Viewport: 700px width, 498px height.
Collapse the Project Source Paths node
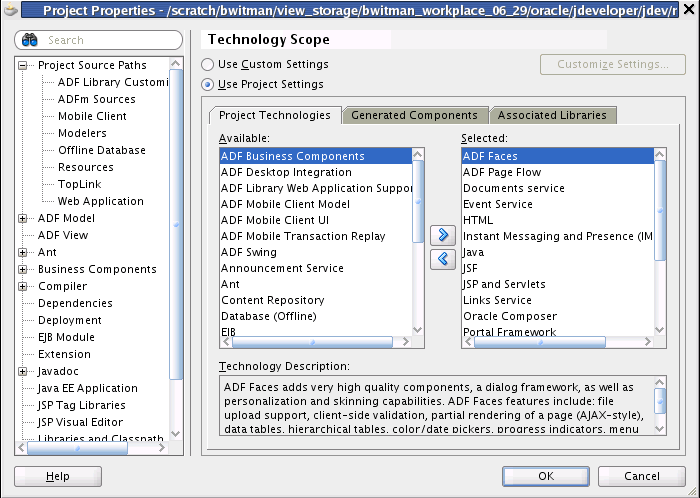coord(22,66)
